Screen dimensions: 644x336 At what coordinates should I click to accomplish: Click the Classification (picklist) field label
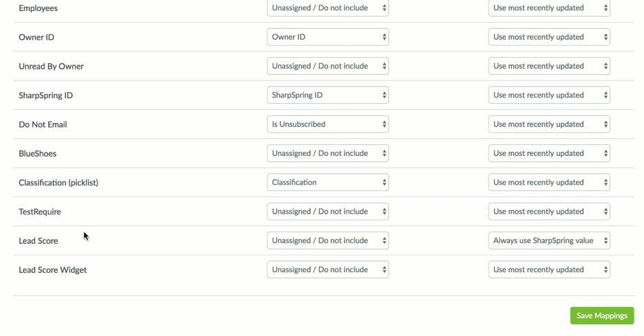tap(58, 183)
